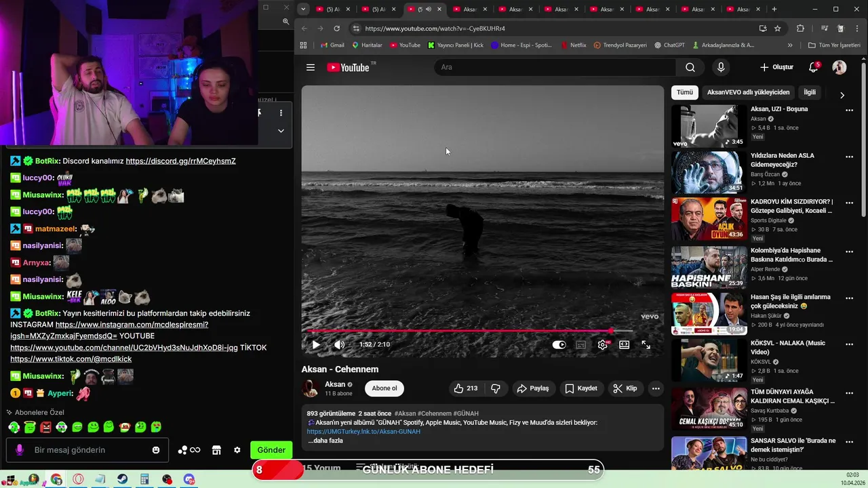Open YouTube notifications bell
The width and height of the screenshot is (868, 488).
(814, 67)
